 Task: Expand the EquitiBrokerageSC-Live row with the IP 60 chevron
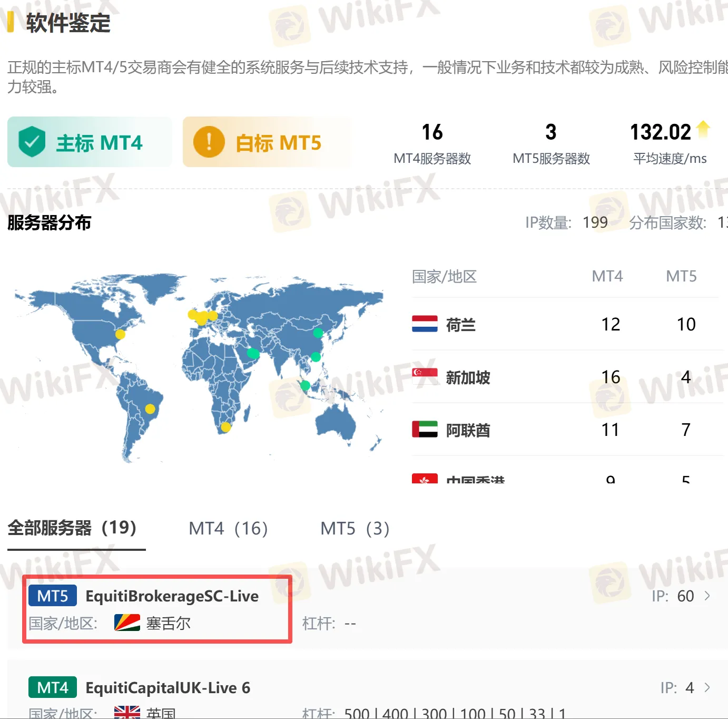click(707, 596)
